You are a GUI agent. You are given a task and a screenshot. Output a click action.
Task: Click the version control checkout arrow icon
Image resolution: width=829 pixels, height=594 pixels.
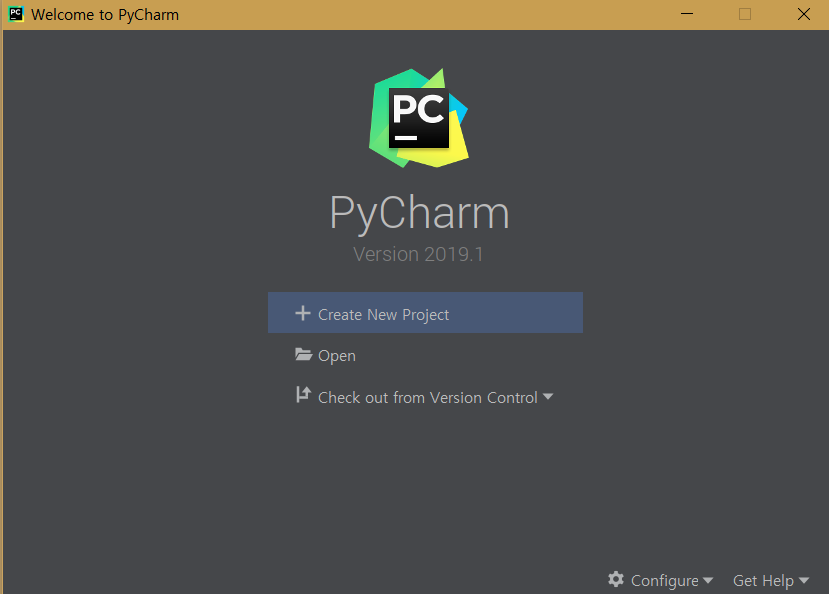click(303, 394)
